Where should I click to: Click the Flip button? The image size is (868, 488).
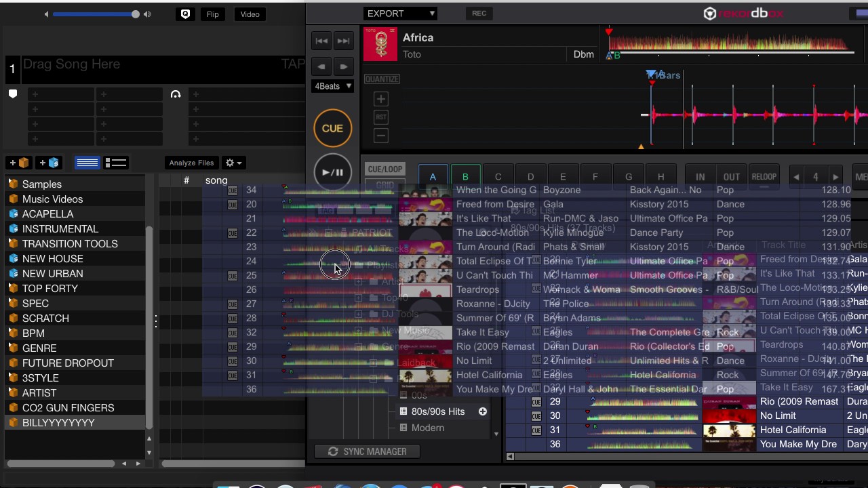(x=212, y=14)
